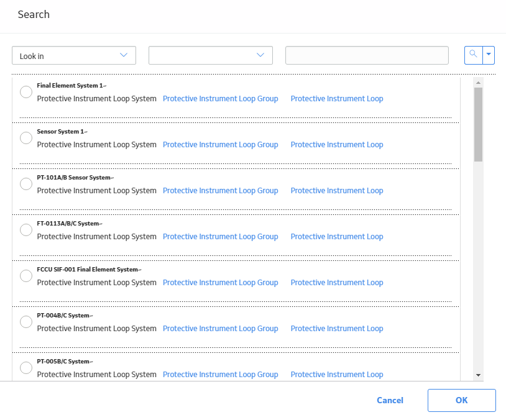Select the PT-004B/C System radio button
Viewport: 506px width, 420px height.
(26, 322)
